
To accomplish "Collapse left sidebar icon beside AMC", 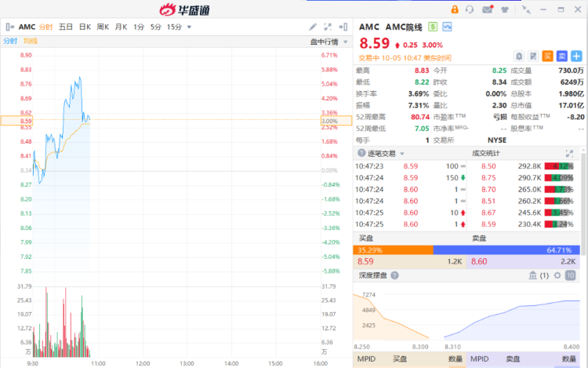I will [x=9, y=27].
